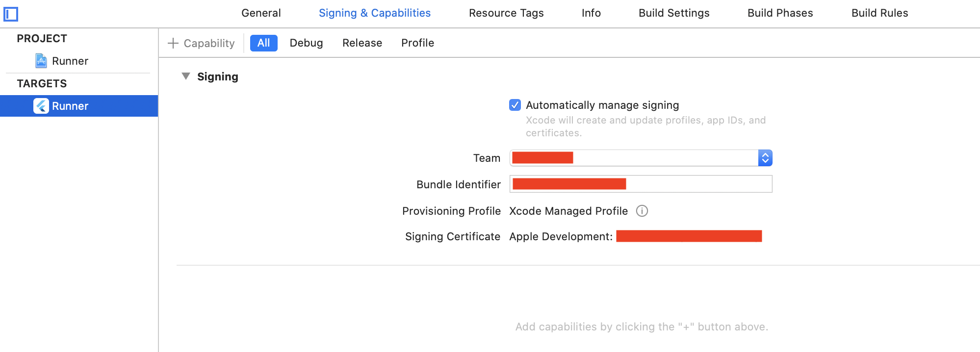
Task: Select the All configurations filter
Action: click(264, 43)
